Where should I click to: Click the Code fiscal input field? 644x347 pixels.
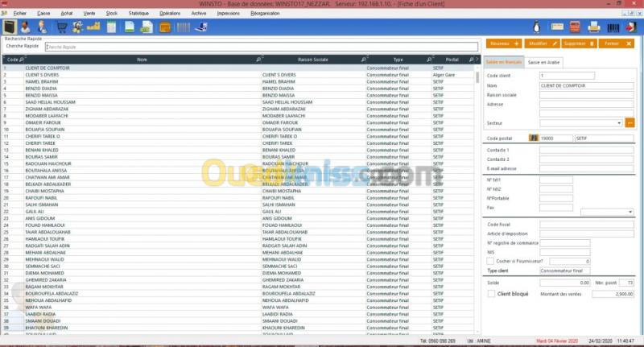pos(587,224)
